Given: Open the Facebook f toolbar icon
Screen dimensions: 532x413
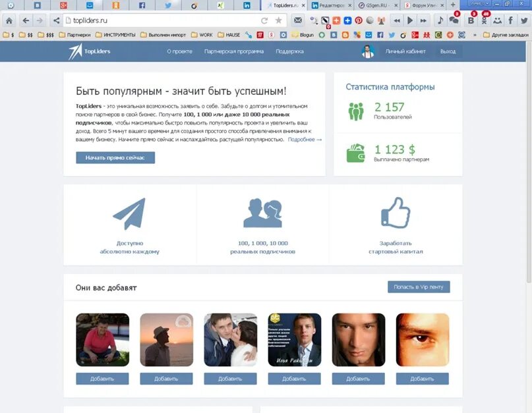Looking at the screenshot, I should point(511,20).
